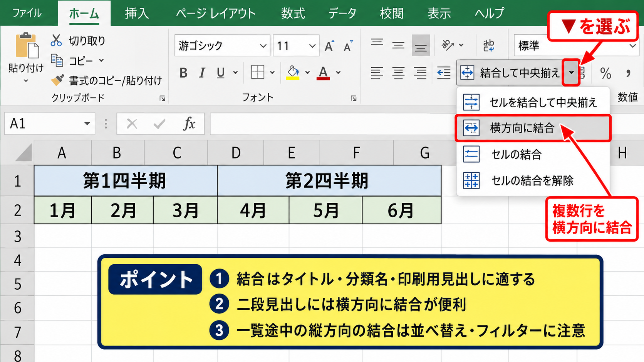Screen dimensions: 644x362
Task: Select the column A header
Action: pos(62,153)
